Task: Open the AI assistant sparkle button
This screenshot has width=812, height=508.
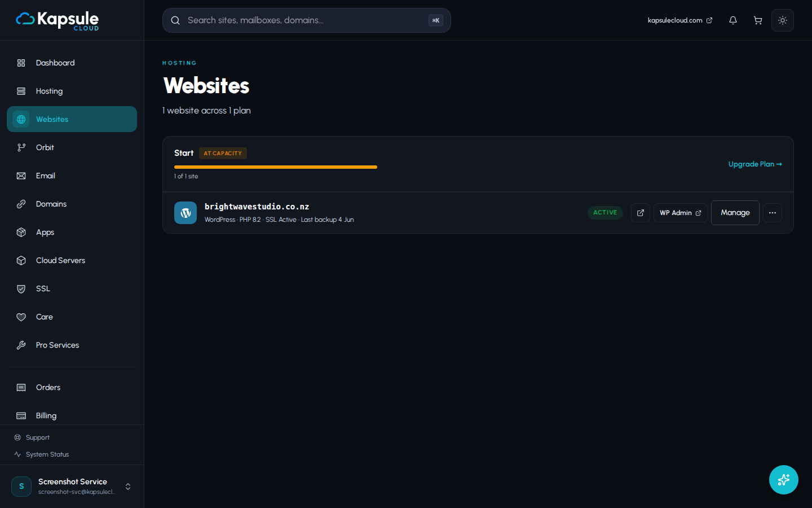Action: point(784,480)
